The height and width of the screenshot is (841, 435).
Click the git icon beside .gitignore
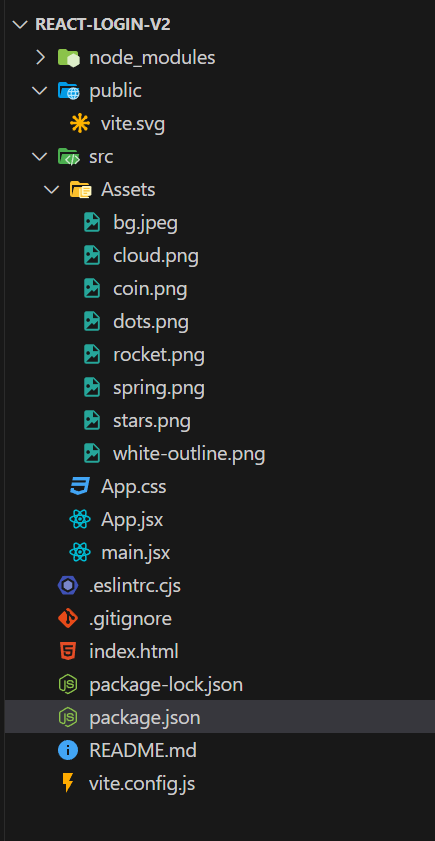click(68, 618)
